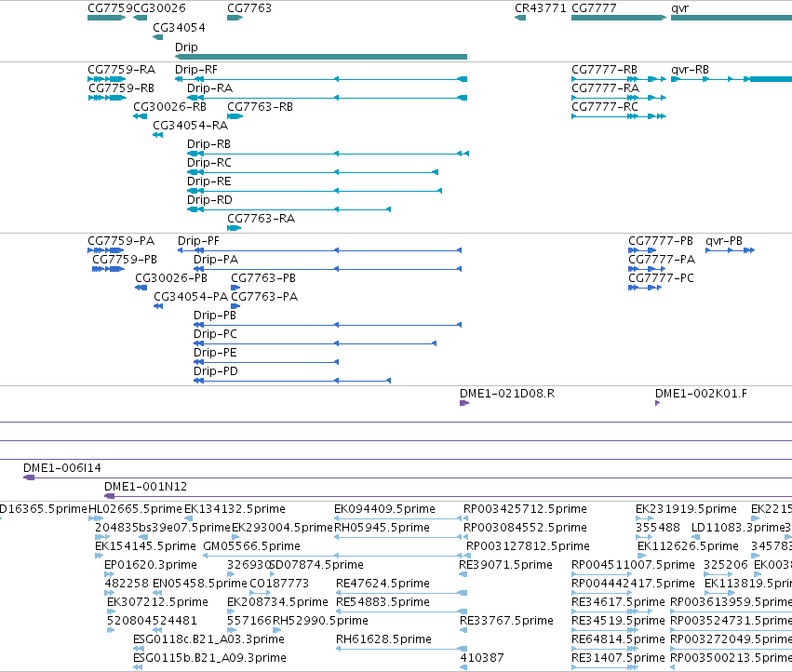Select the CG7777-PA protein
The height and width of the screenshot is (672, 792).
tap(647, 269)
